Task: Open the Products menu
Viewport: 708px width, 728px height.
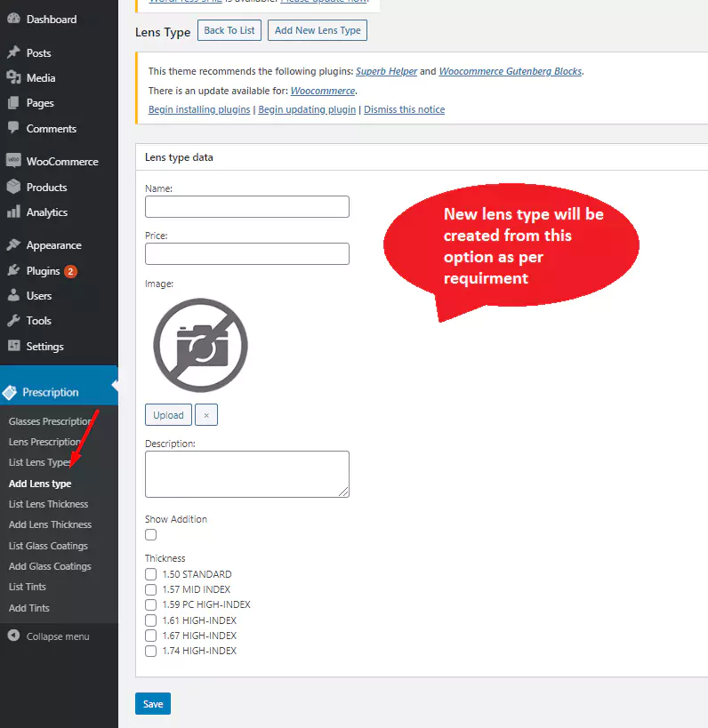Action: point(46,187)
